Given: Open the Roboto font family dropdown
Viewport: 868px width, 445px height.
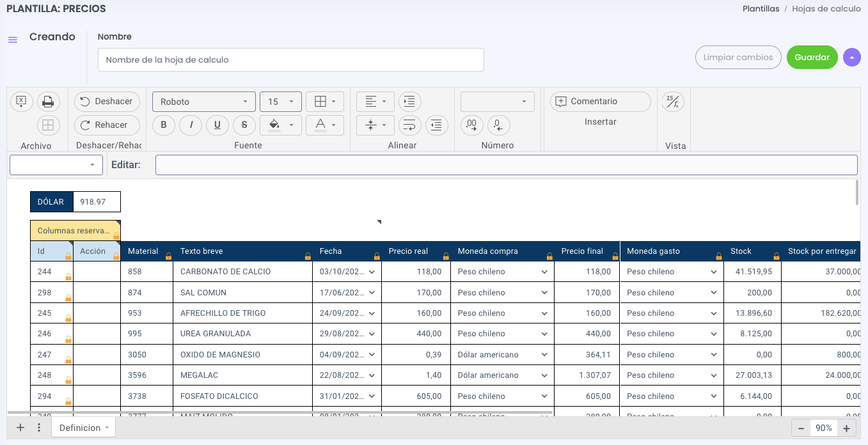Looking at the screenshot, I should point(204,102).
